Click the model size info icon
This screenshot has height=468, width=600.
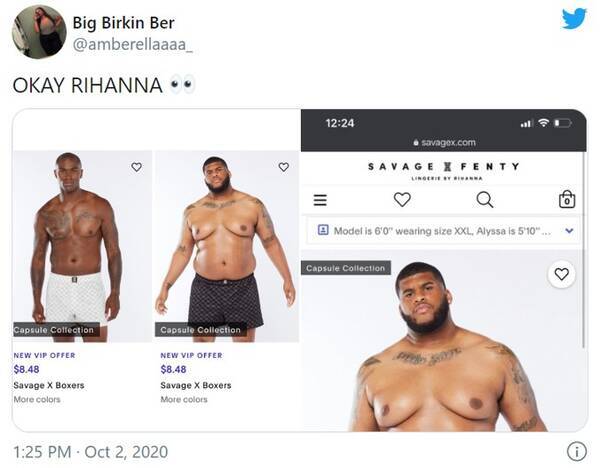coord(322,230)
